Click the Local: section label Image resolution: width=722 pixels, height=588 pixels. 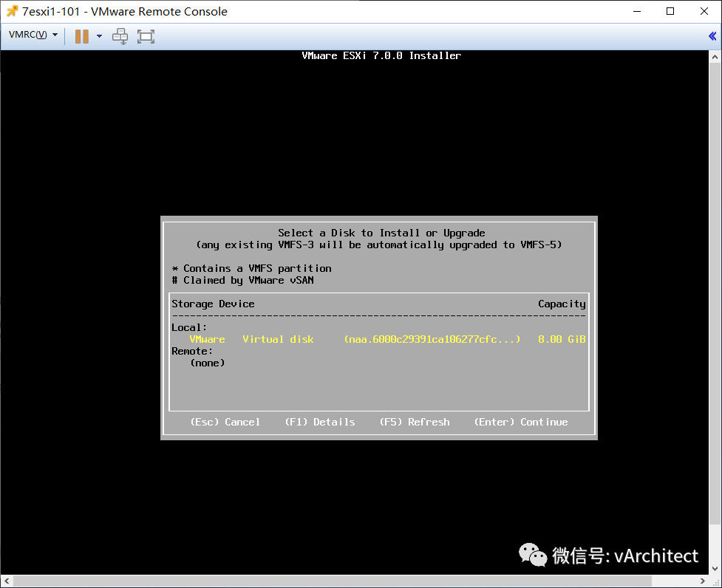[x=189, y=327]
